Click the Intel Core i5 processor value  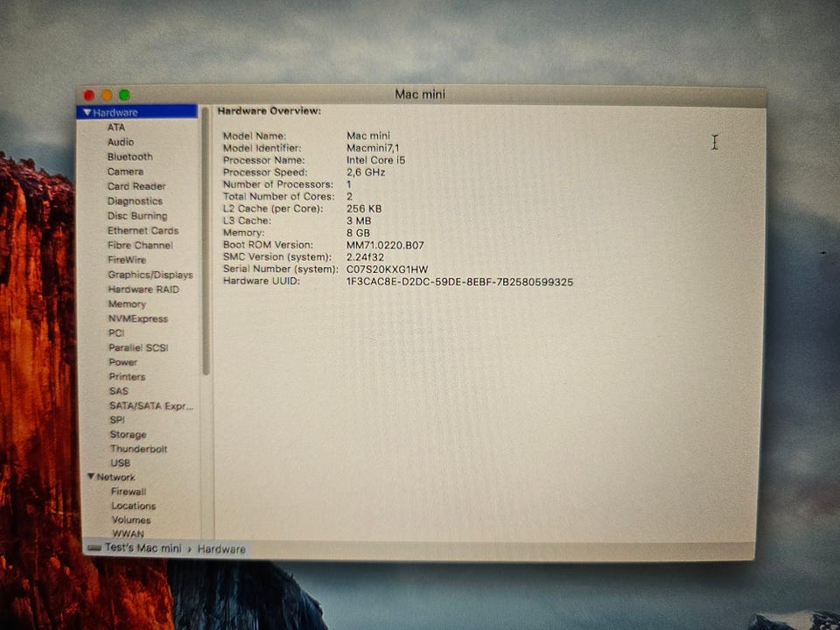375,160
